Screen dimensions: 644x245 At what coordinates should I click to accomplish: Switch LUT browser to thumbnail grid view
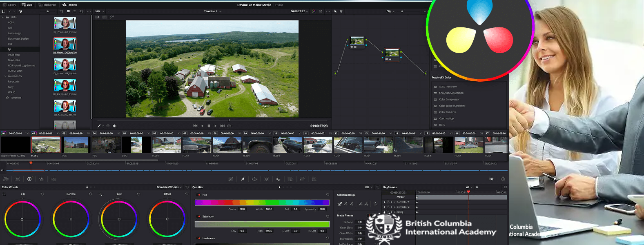point(69,11)
